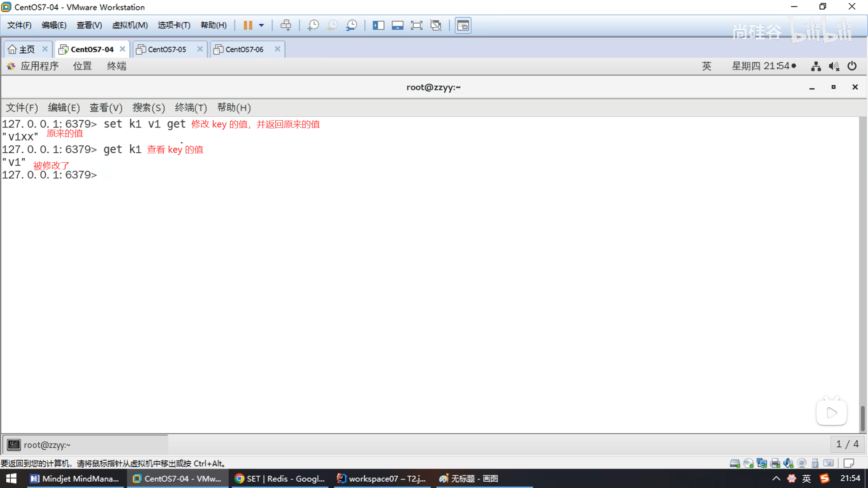Toggle the library sidebar panel
The width and height of the screenshot is (868, 488).
(x=378, y=25)
